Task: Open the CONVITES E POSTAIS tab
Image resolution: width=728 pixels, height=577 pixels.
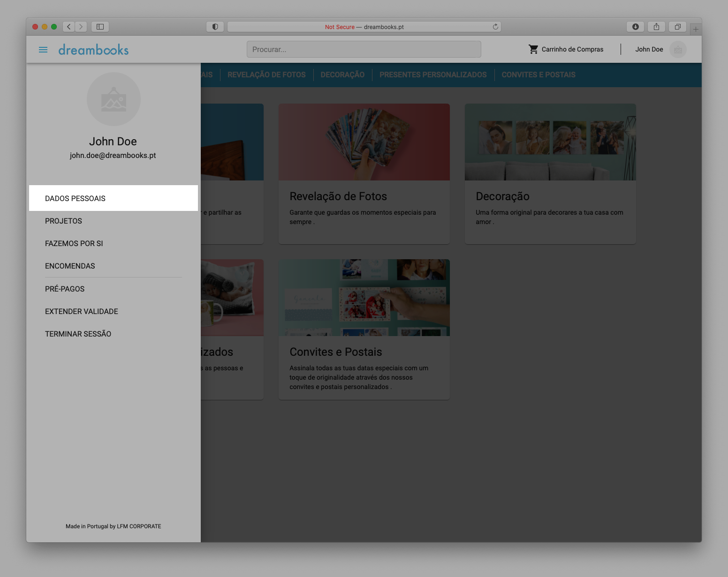Action: 538,75
